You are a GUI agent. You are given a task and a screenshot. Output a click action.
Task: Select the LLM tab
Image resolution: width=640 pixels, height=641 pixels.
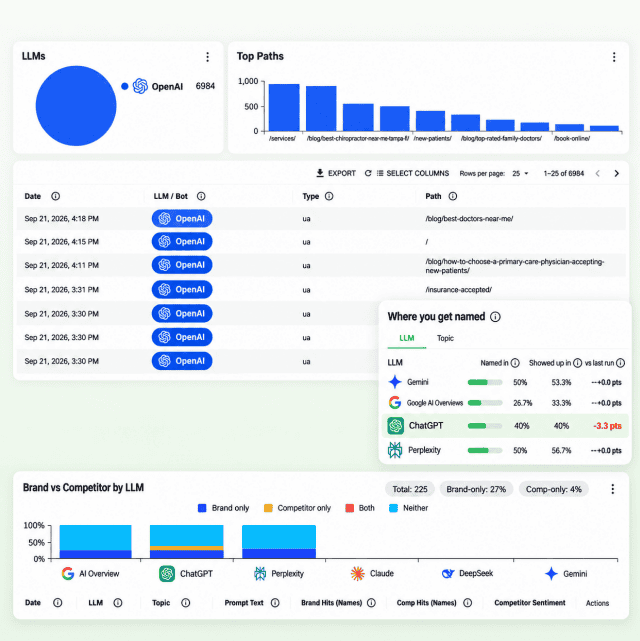[x=407, y=338]
